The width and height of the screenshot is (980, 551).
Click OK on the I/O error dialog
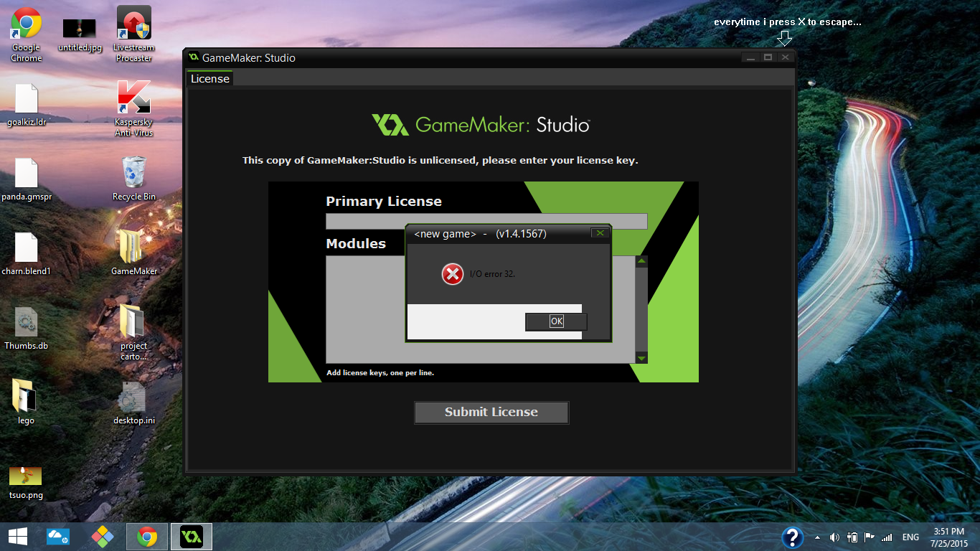(x=557, y=321)
